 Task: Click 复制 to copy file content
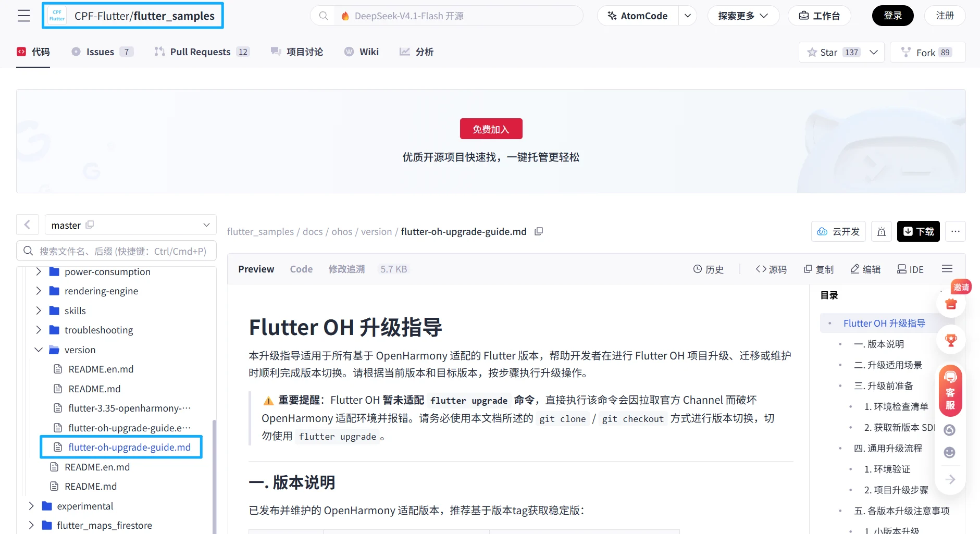point(818,269)
